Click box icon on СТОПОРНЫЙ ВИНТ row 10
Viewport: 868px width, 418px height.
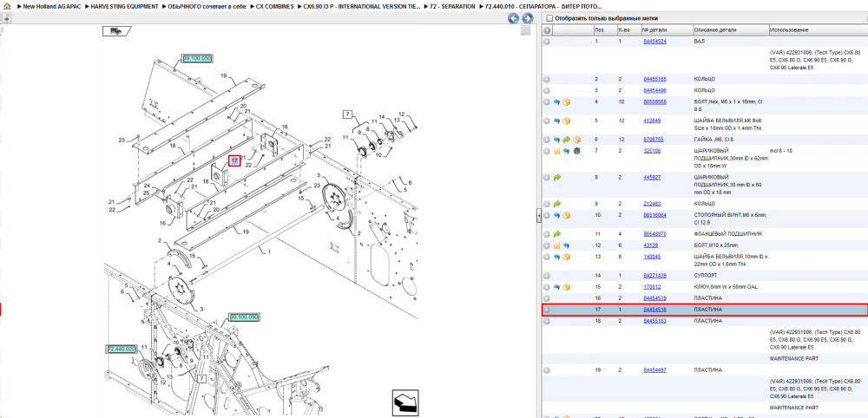pyautogui.click(x=567, y=215)
